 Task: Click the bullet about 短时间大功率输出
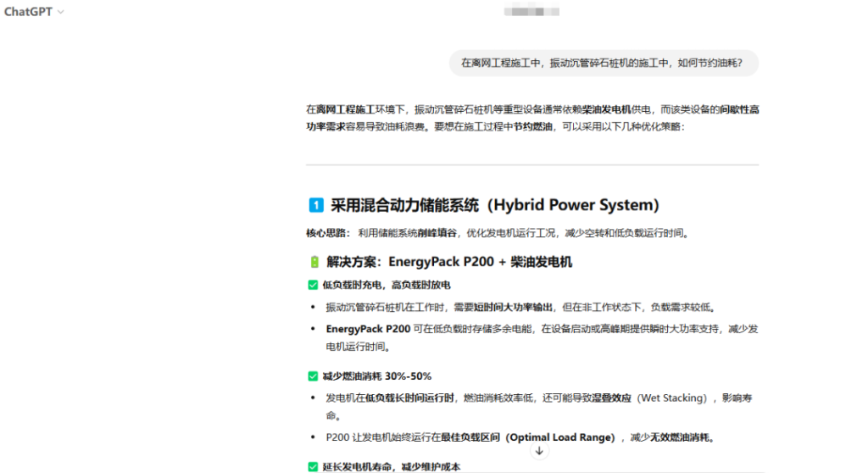521,308
